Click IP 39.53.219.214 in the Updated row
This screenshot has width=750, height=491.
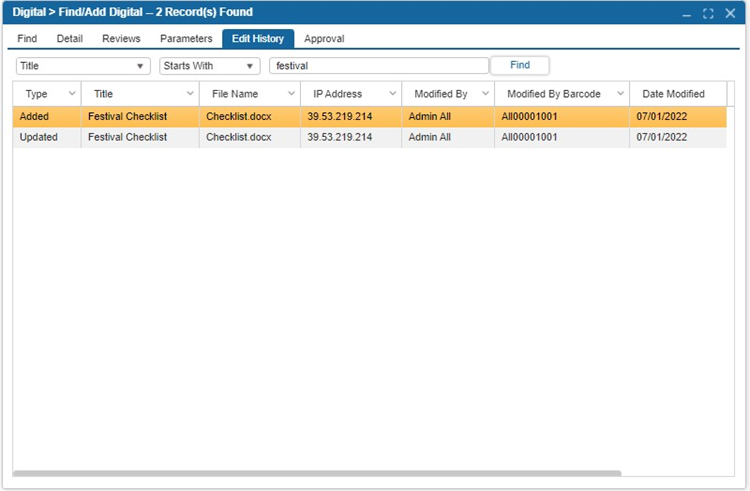pos(340,137)
